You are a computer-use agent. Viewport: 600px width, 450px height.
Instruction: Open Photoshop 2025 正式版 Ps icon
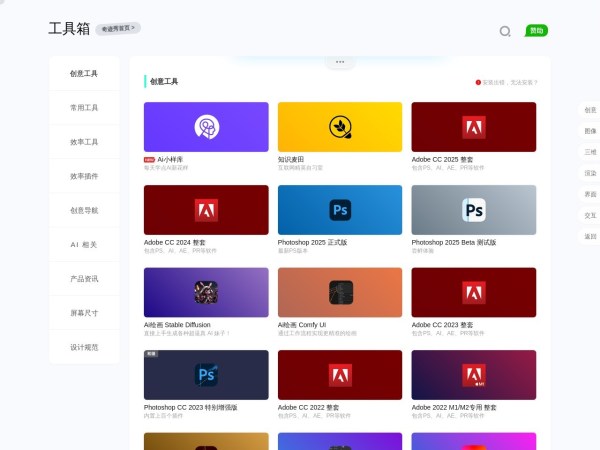[x=340, y=209]
